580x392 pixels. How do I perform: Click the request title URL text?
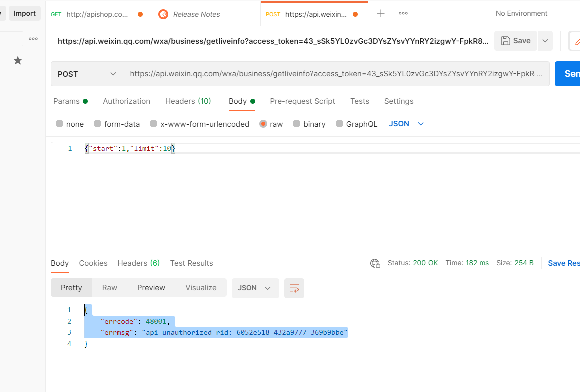(273, 41)
